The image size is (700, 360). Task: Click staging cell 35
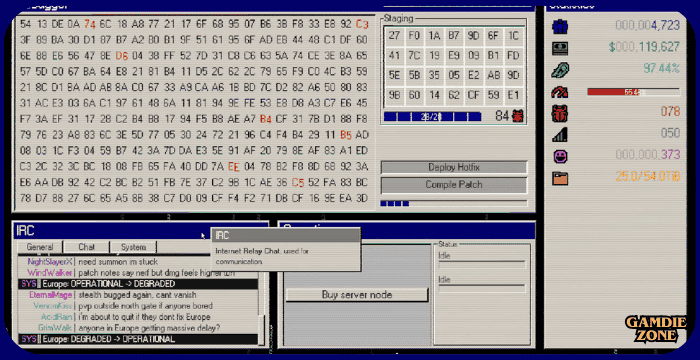pos(434,76)
